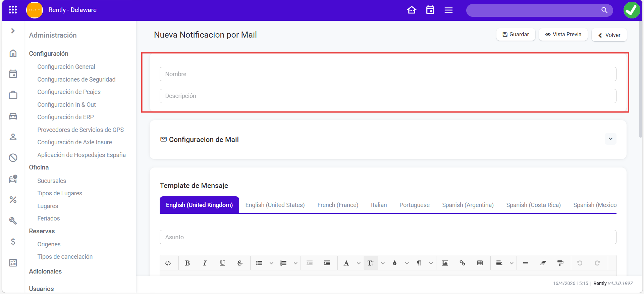Open the text color droplet dropdown
The image size is (644, 294).
point(407,263)
